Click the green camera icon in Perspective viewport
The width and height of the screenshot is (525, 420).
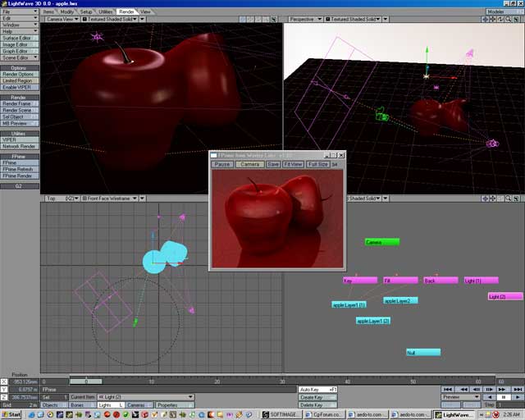381,115
